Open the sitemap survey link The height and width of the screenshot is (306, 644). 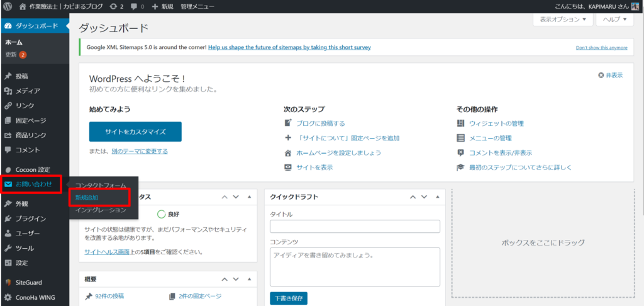coord(289,47)
